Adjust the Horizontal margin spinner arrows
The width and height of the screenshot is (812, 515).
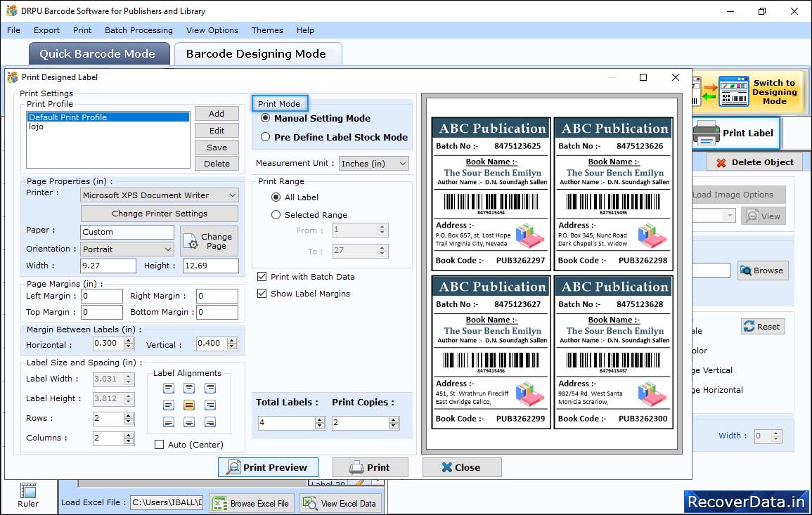(129, 343)
